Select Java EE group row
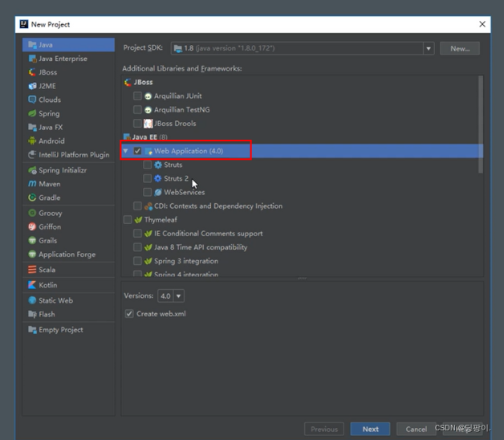Screen dimensions: 504x440 pos(302,137)
